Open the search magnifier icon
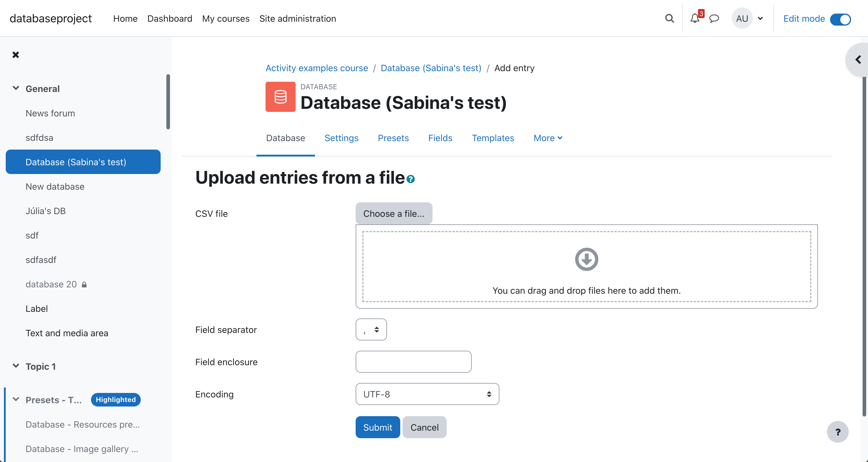This screenshot has width=868, height=462. point(669,19)
